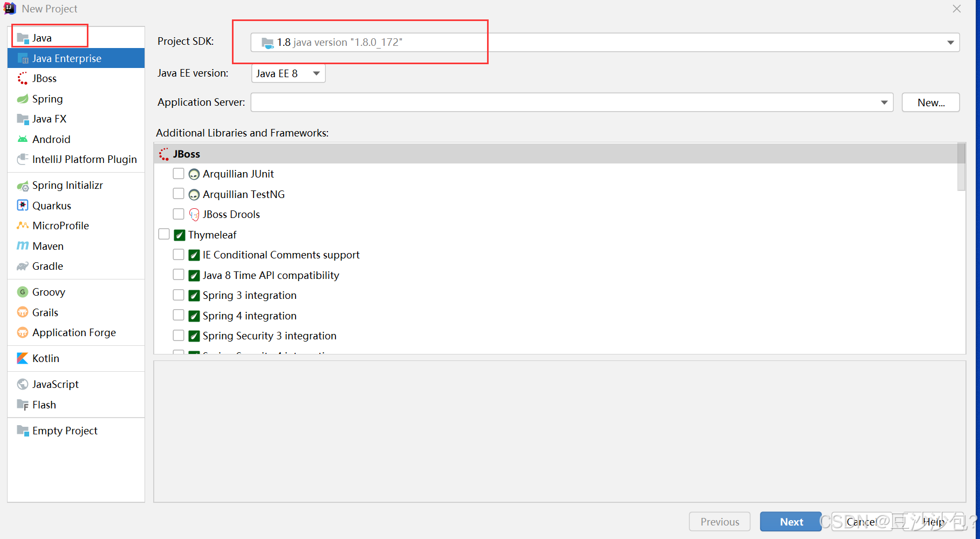Click the Project SDK 1.8 value field
980x539 pixels.
605,43
